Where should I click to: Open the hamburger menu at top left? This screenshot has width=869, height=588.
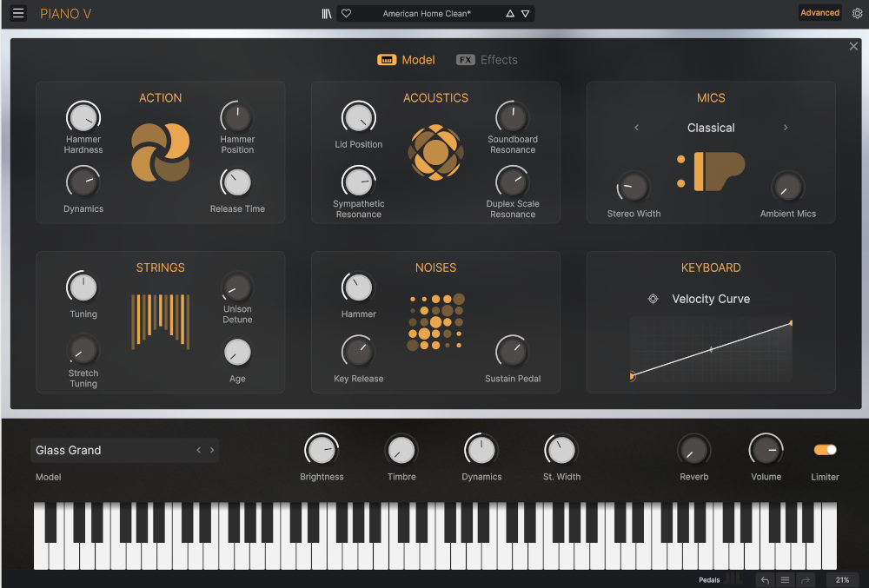coord(17,13)
